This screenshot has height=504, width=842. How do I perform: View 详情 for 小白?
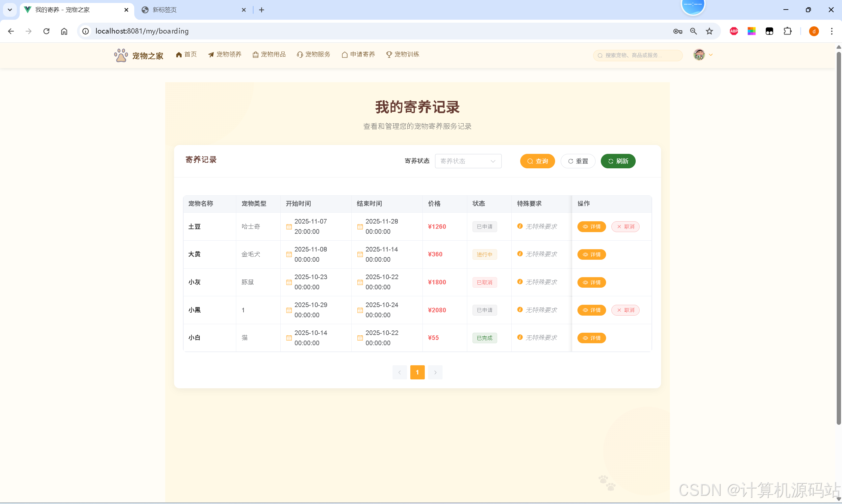tap(592, 338)
